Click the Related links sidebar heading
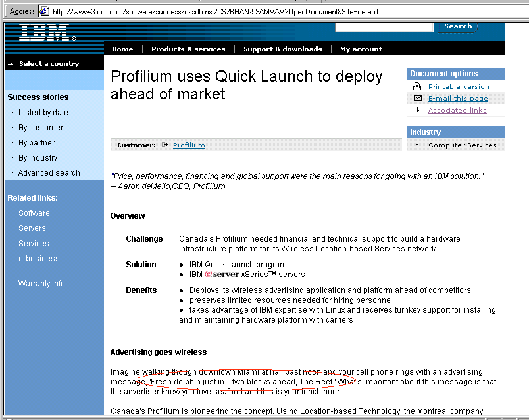 (33, 198)
